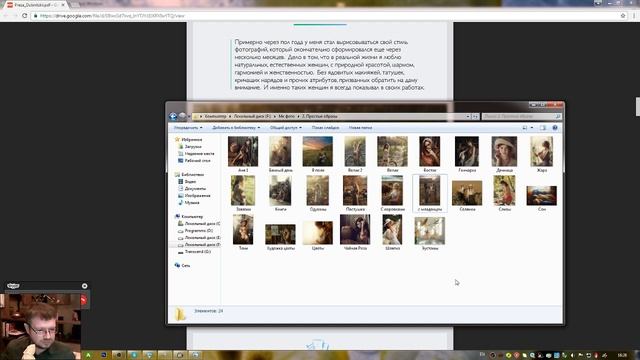Open Explorer help question mark icon
This screenshot has width=640, height=360.
click(x=555, y=128)
